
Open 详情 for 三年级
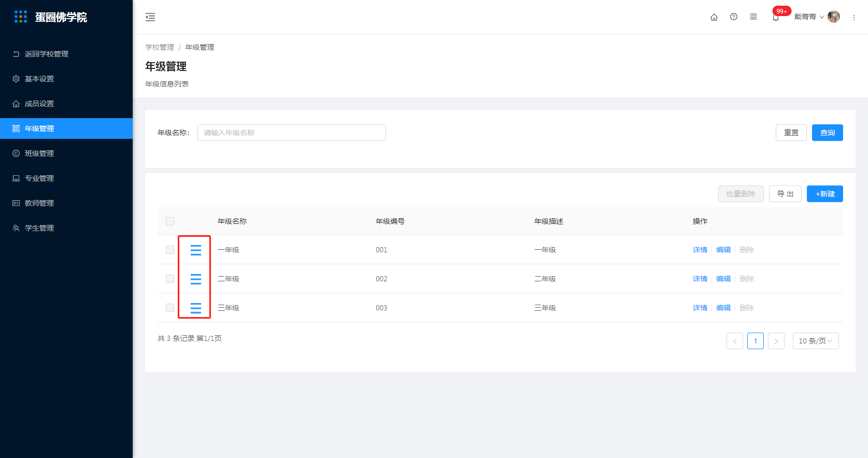click(x=700, y=308)
